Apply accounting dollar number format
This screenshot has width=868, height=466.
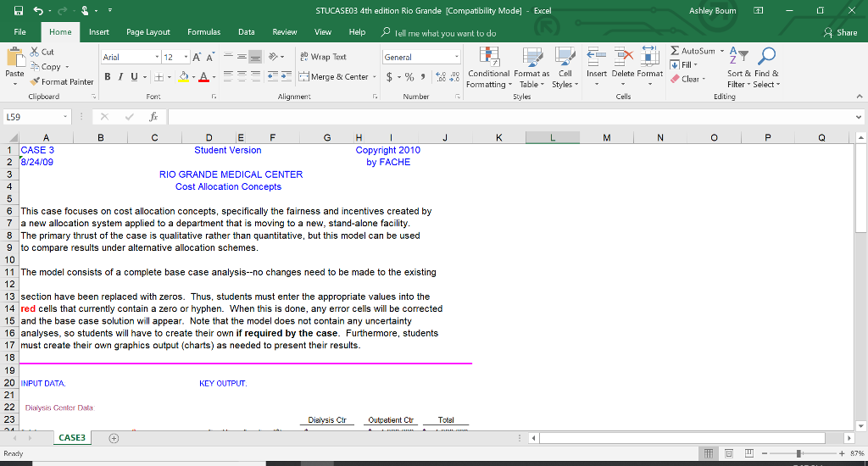click(x=389, y=77)
